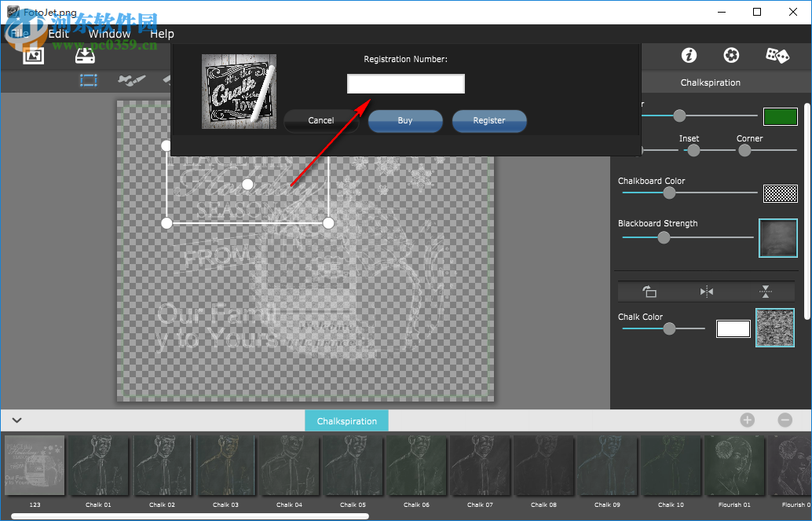The height and width of the screenshot is (521, 812).
Task: Click the Chalkboard Color transparent swatch
Action: tap(781, 193)
